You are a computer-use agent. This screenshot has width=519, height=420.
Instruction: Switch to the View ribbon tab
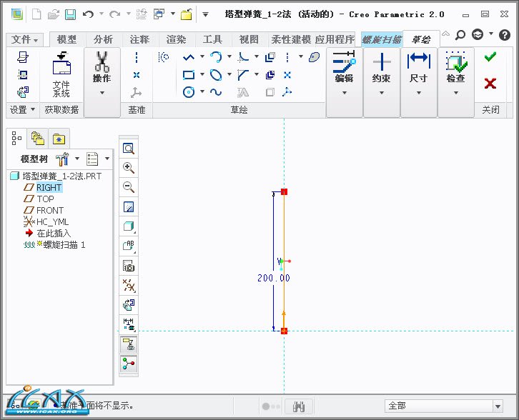pyautogui.click(x=249, y=40)
